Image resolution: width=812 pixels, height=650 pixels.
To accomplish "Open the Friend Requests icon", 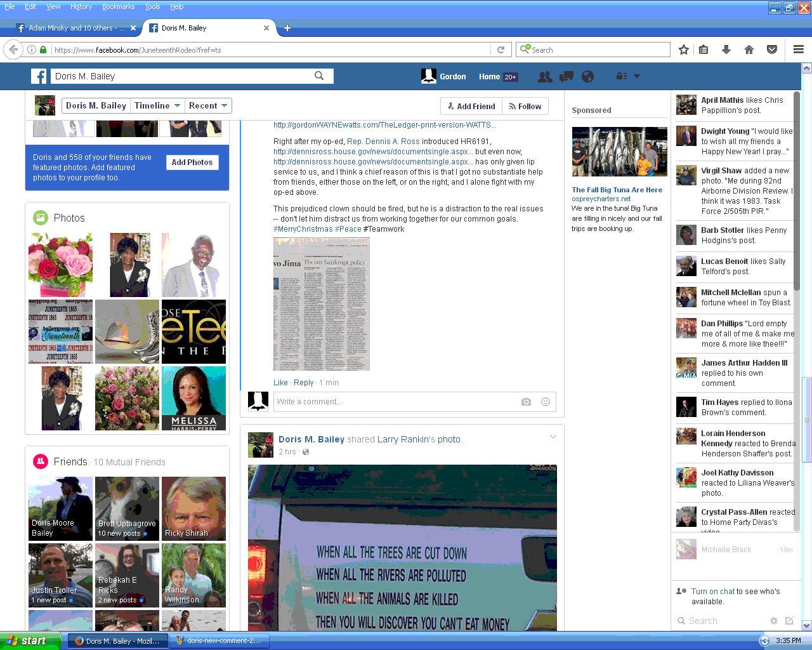I will click(x=544, y=76).
